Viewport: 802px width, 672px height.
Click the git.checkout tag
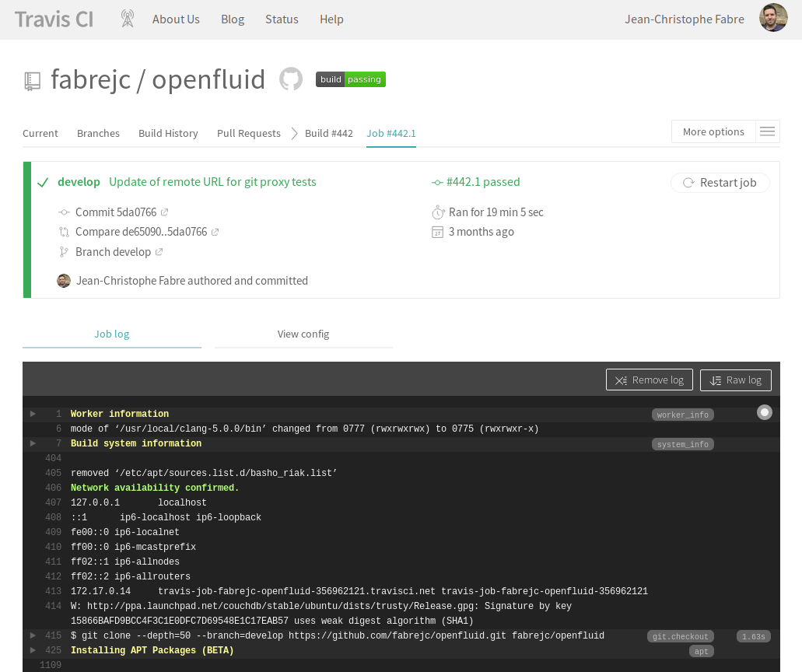(x=681, y=637)
